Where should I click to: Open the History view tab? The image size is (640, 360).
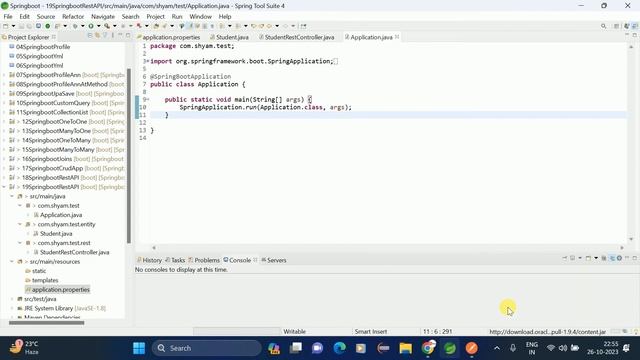click(149, 260)
